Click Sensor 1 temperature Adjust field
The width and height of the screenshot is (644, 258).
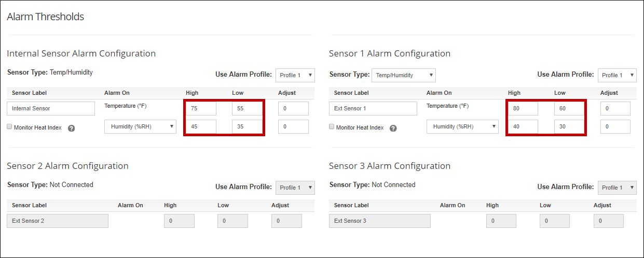[x=615, y=108]
